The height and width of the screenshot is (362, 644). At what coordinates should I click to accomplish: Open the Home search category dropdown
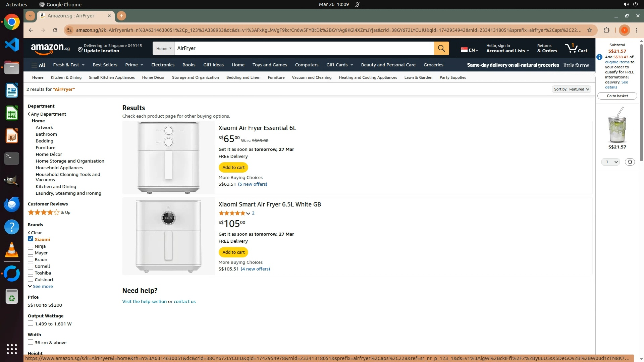(164, 48)
